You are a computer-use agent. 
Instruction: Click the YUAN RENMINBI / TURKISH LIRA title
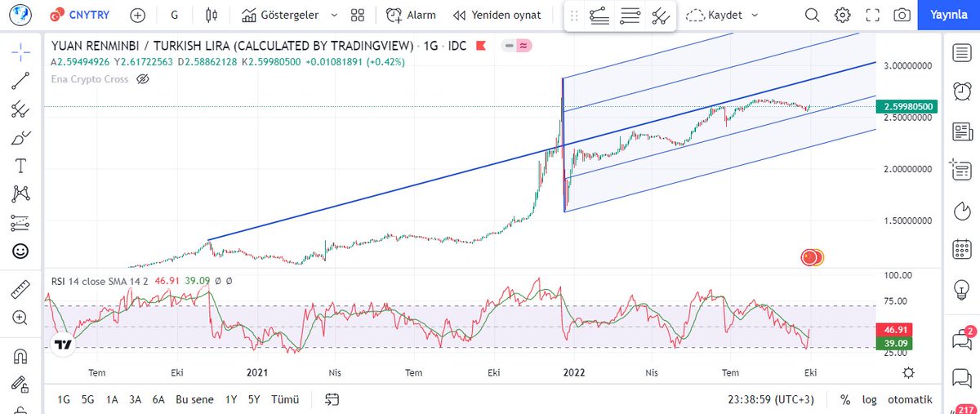click(232, 46)
